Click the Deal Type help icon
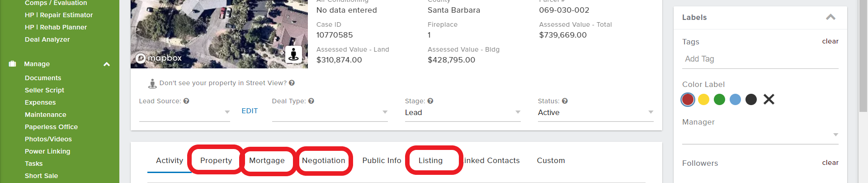The width and height of the screenshot is (868, 183). pyautogui.click(x=311, y=101)
